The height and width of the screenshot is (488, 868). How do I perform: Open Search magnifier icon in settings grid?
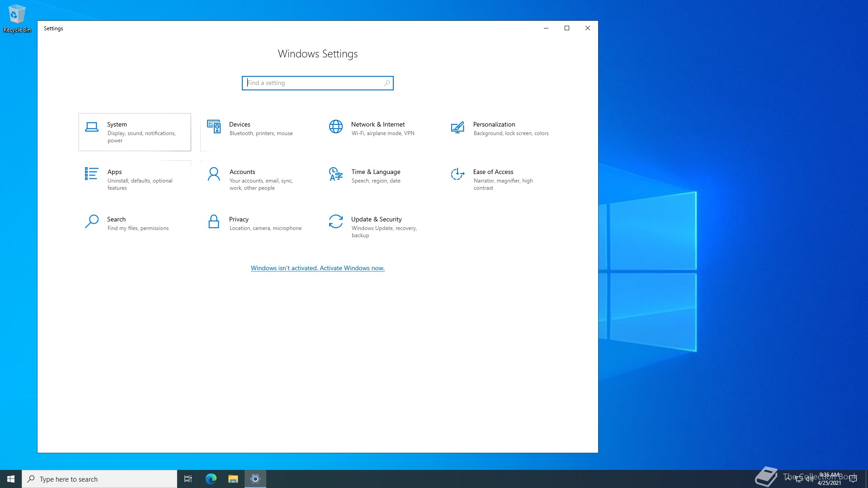pos(92,221)
